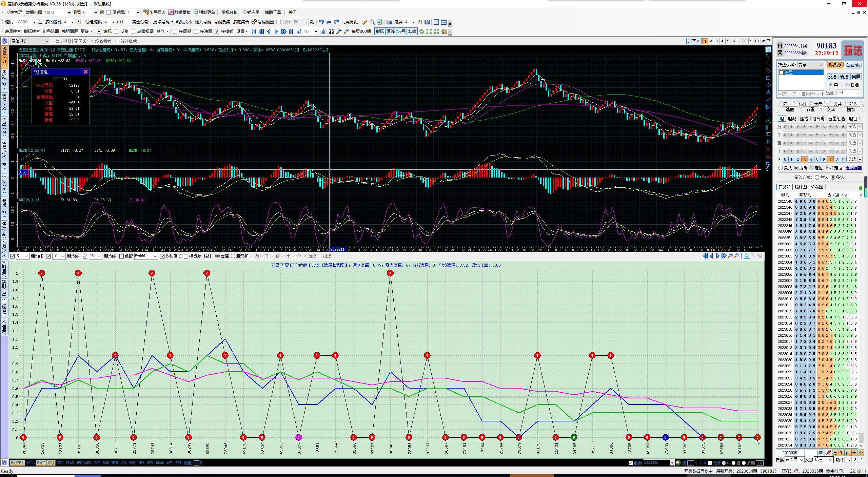Click the 2023035 period input field

click(790, 453)
